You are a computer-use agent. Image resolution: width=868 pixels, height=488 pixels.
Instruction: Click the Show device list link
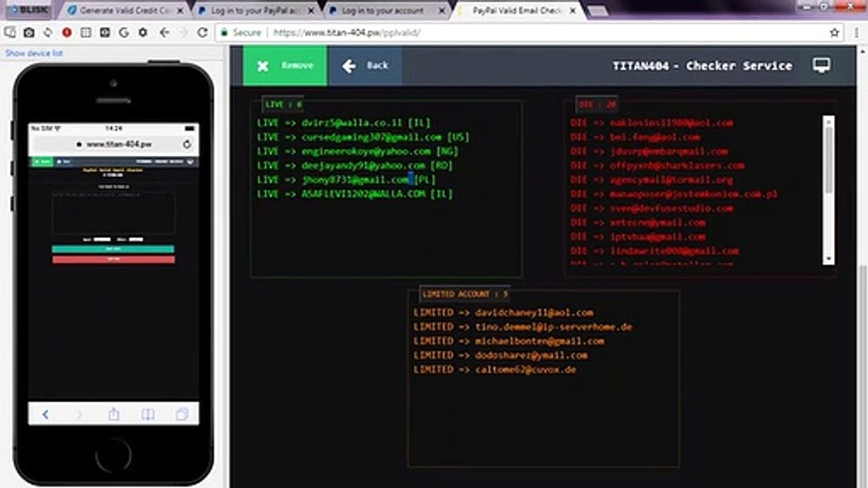pyautogui.click(x=35, y=53)
